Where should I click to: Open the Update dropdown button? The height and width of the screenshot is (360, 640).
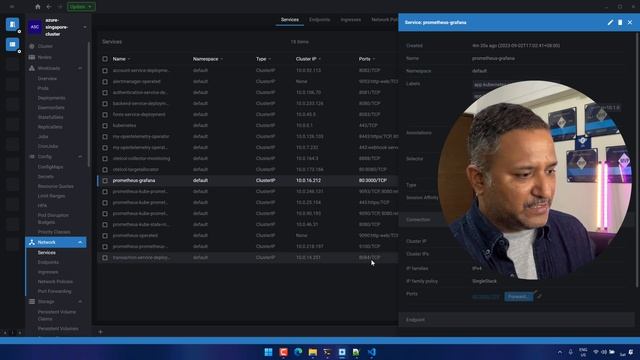[81, 7]
